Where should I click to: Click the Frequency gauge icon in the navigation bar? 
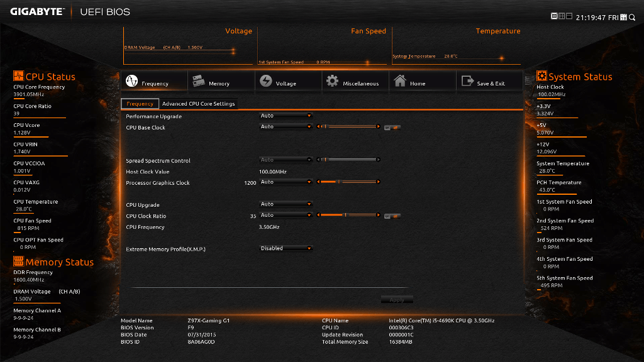tap(131, 81)
